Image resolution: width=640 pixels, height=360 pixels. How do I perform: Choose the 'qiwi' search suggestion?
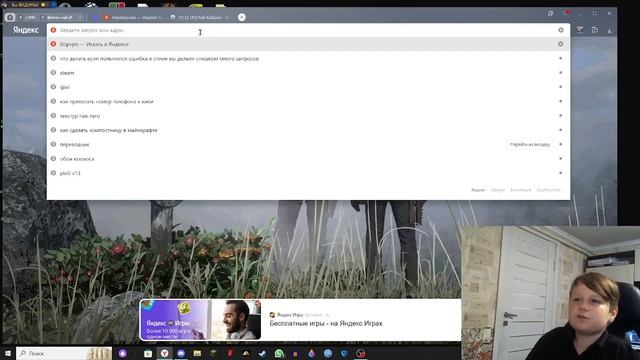[x=308, y=87]
